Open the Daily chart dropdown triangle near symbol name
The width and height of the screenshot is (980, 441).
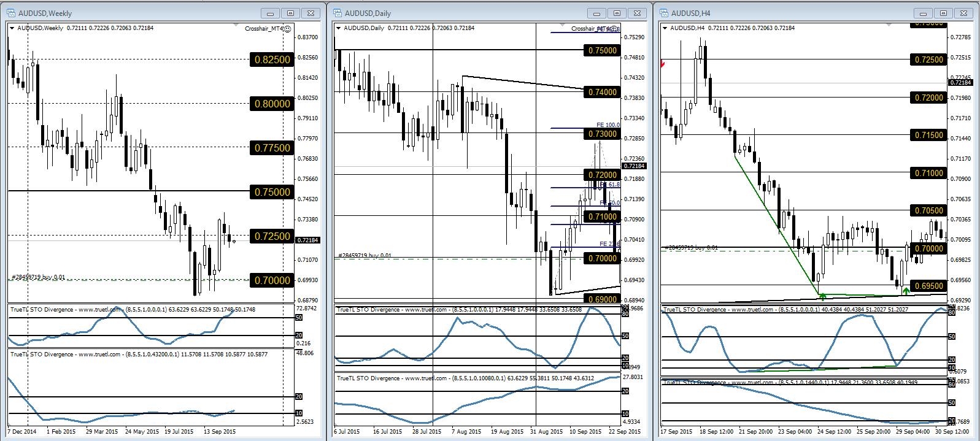tap(338, 28)
